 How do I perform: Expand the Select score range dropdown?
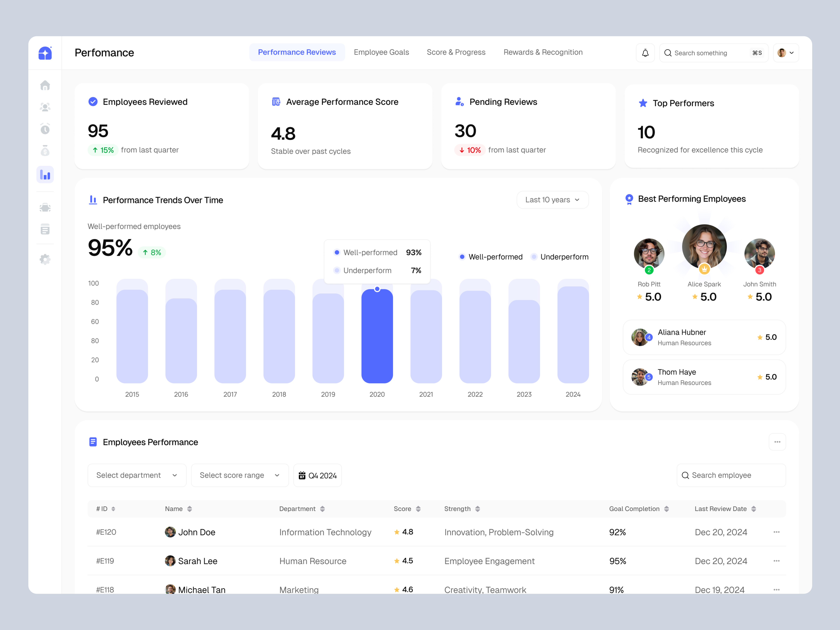pos(240,475)
